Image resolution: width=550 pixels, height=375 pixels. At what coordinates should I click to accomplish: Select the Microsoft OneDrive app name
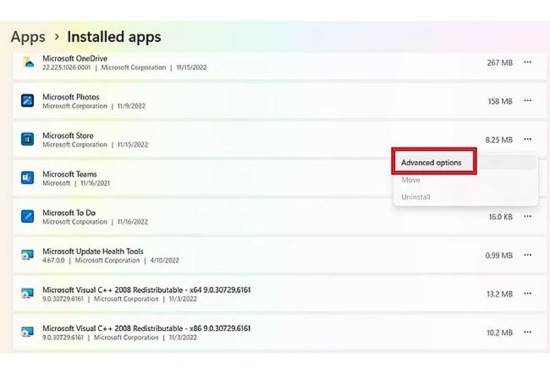75,58
